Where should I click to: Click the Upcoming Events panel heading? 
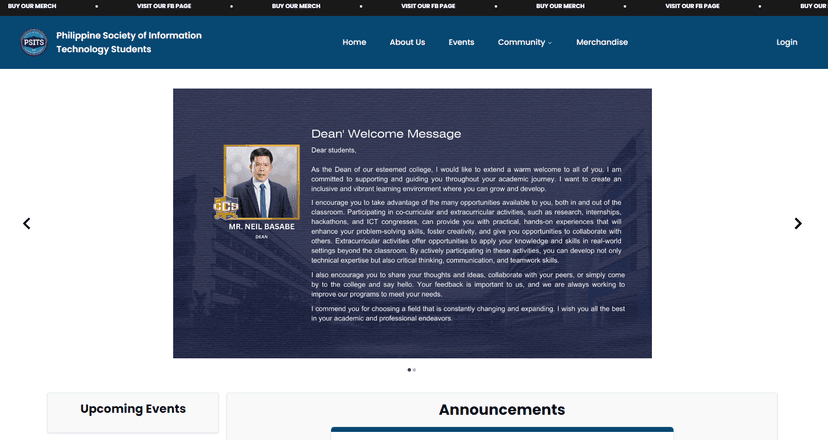[133, 409]
